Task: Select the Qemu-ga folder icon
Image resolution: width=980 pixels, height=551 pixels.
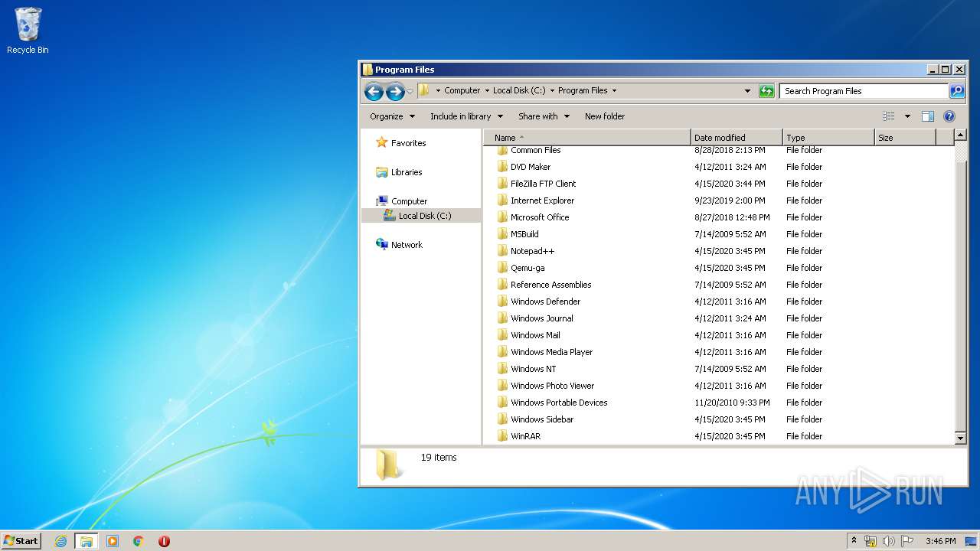Action: pyautogui.click(x=502, y=268)
